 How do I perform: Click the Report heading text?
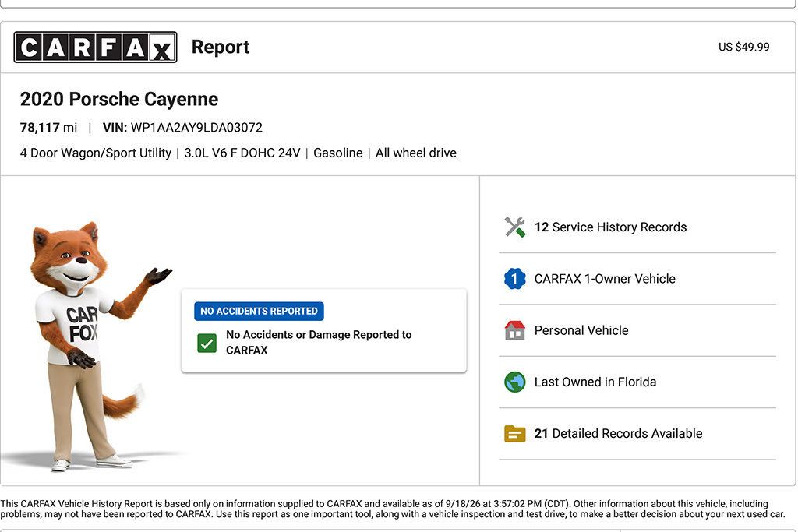[x=221, y=48]
